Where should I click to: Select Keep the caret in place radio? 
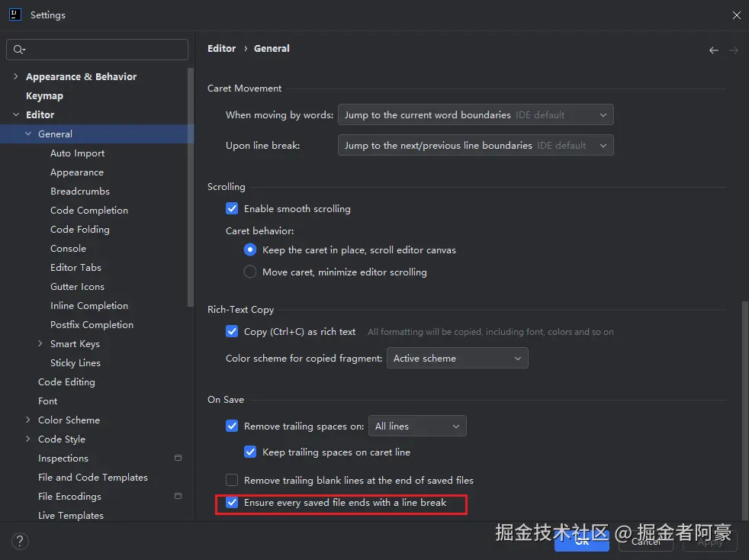coord(250,249)
